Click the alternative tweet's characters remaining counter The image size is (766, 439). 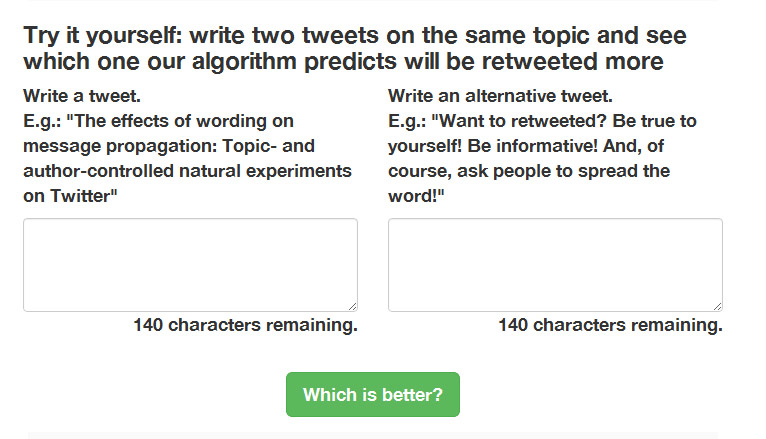click(610, 325)
